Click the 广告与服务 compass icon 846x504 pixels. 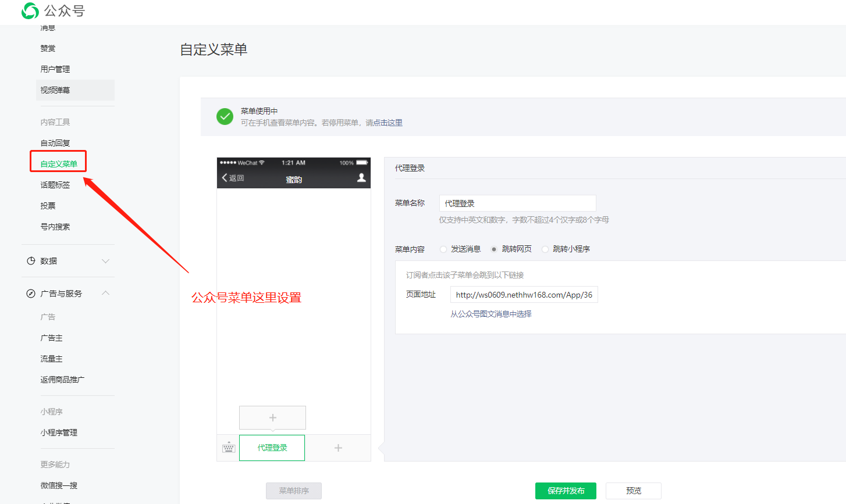tap(31, 294)
